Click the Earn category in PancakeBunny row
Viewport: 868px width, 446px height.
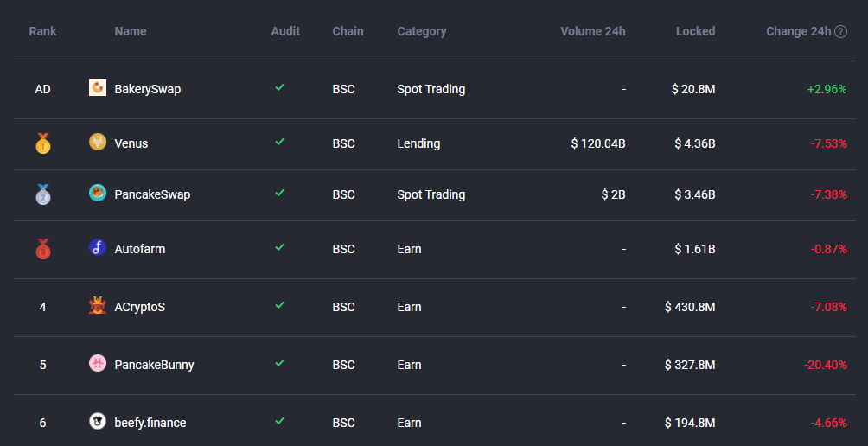(409, 366)
